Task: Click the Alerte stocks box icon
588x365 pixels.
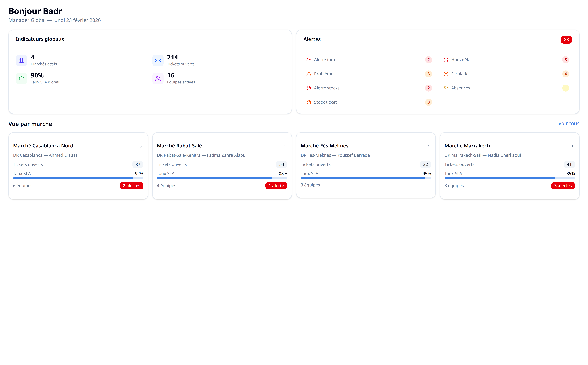Action: [309, 88]
